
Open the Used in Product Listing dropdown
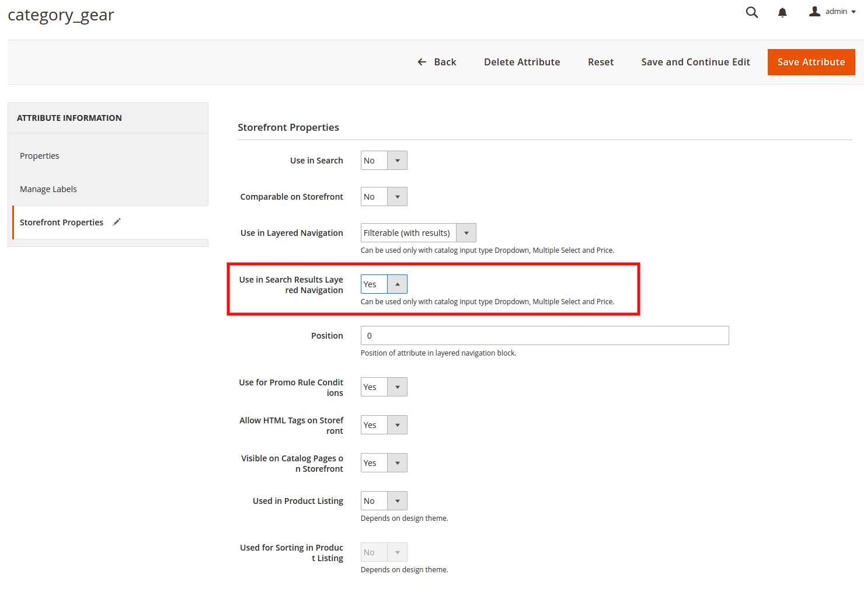pos(384,501)
